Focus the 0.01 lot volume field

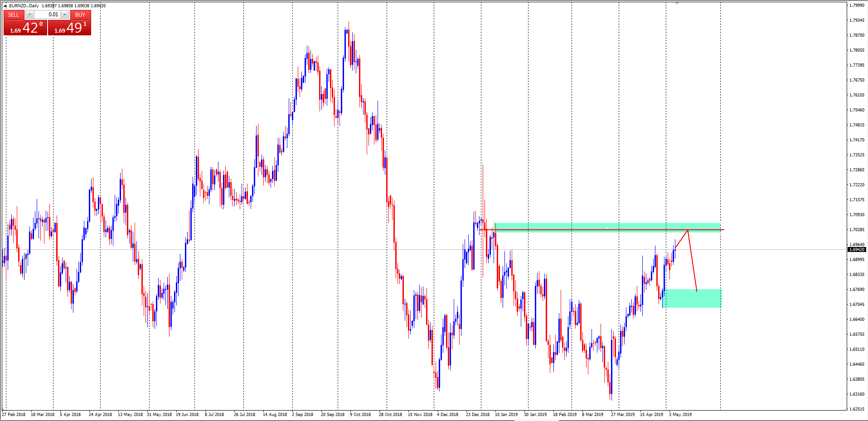(47, 15)
